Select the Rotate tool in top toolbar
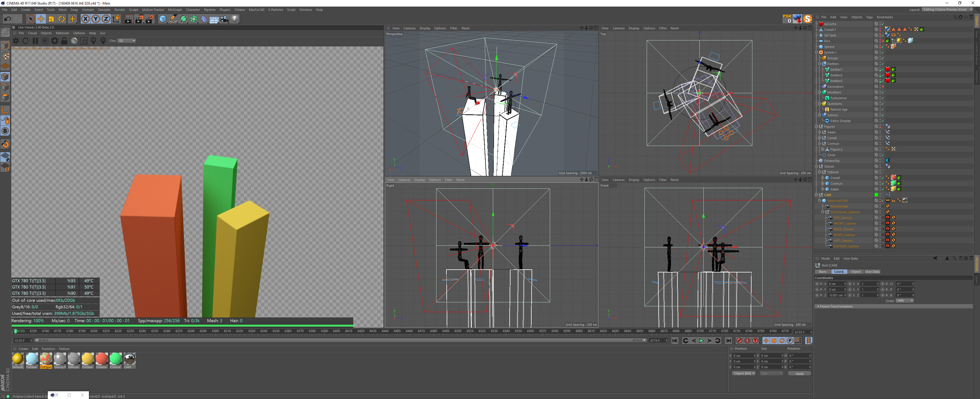 [62, 19]
